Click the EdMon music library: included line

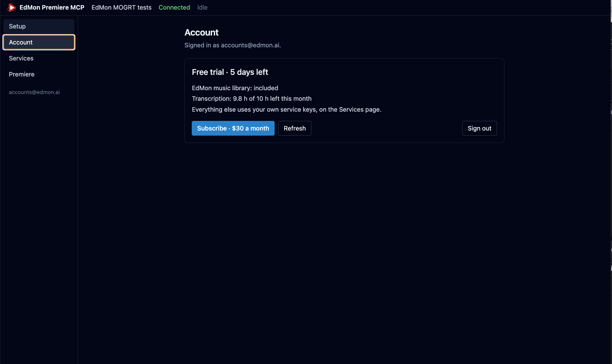point(235,88)
